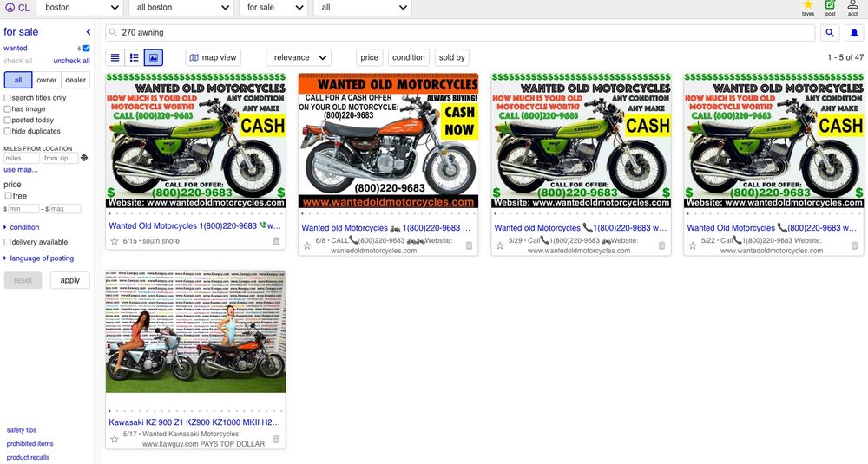868x464 pixels.
Task: Open the all boston area dropdown
Action: (181, 8)
